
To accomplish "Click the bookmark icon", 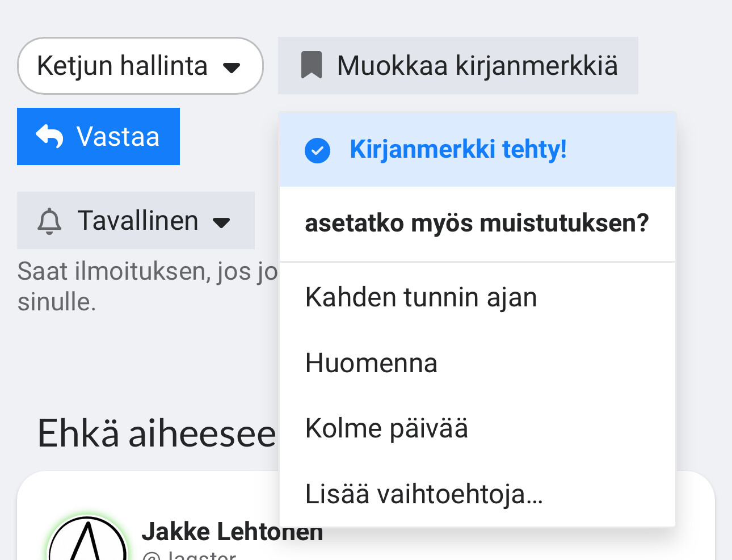I will coord(311,65).
